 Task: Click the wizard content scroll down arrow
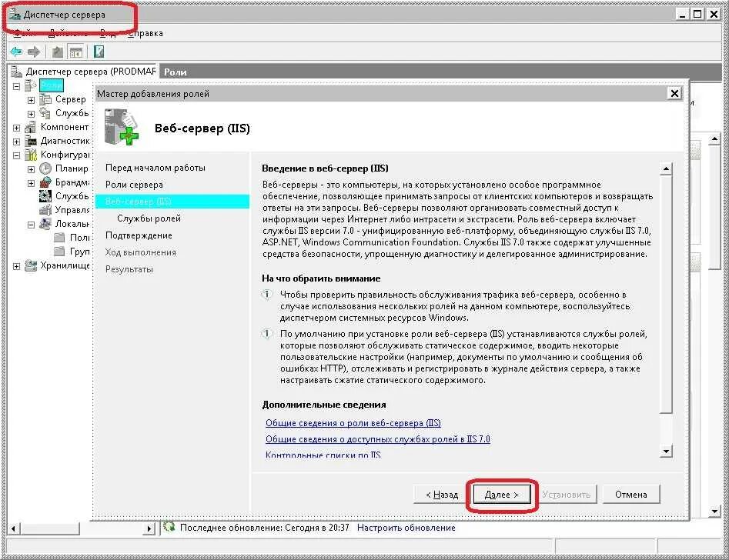tap(666, 451)
